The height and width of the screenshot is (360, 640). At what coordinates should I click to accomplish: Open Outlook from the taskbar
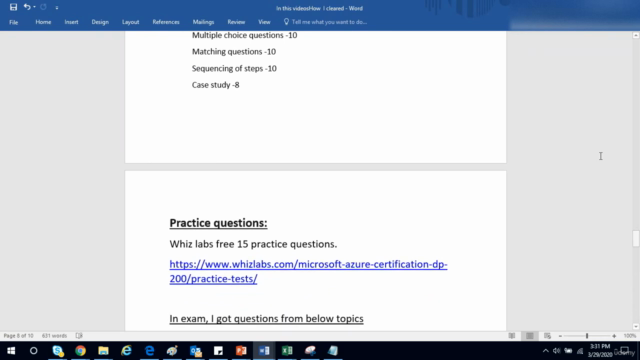click(196, 351)
